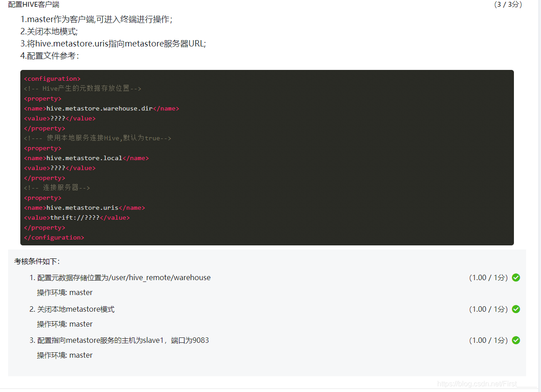Click hive.metastore.local name line

[86, 158]
